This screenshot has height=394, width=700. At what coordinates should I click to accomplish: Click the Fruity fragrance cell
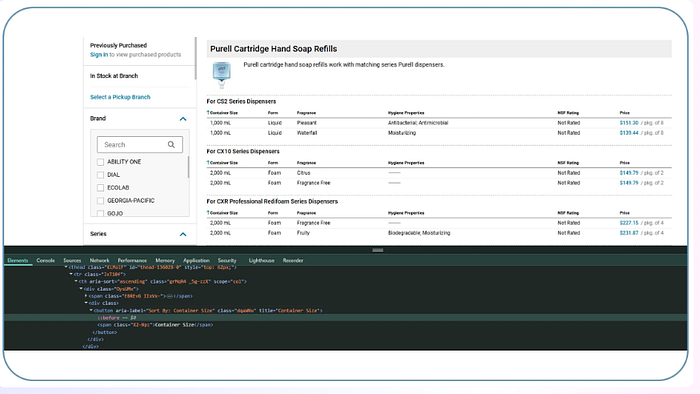point(303,233)
